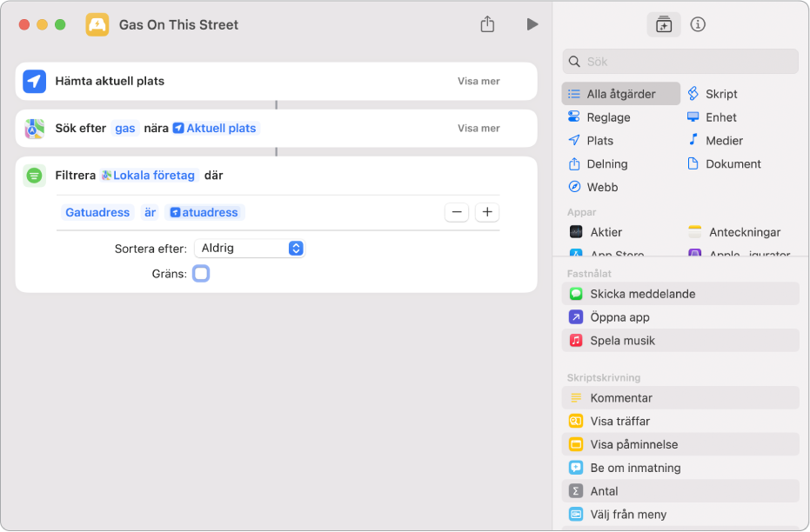
Task: Select the Medier category
Action: pos(715,140)
